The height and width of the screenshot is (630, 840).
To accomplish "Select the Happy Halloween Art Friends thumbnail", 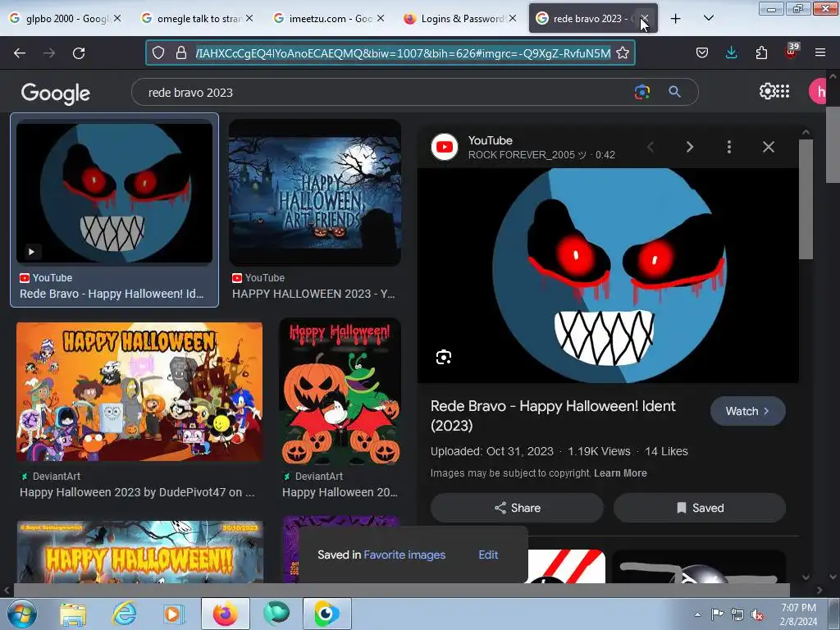I will (315, 193).
